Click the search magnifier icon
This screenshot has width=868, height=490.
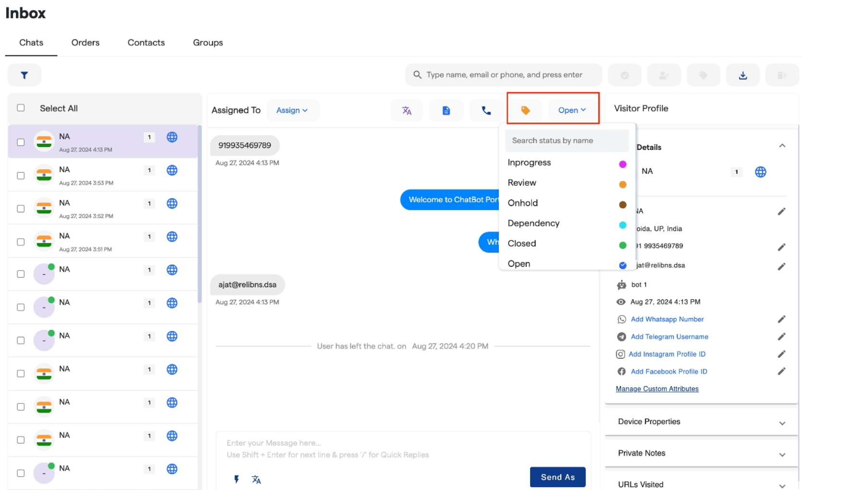[x=417, y=75]
